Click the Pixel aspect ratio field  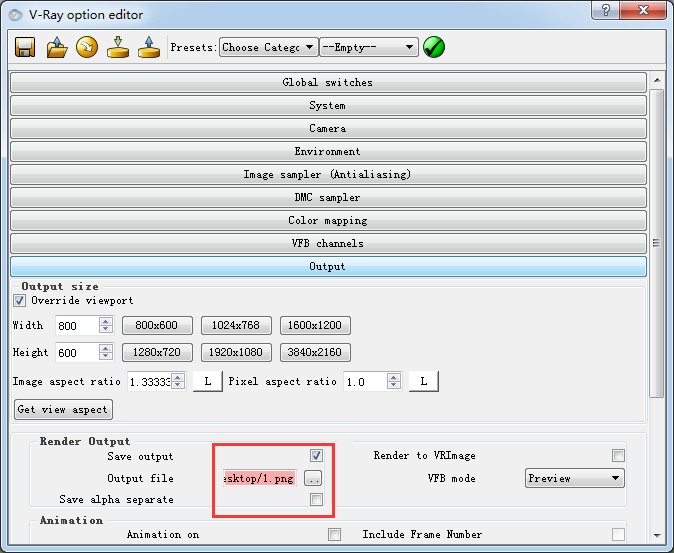tap(365, 382)
